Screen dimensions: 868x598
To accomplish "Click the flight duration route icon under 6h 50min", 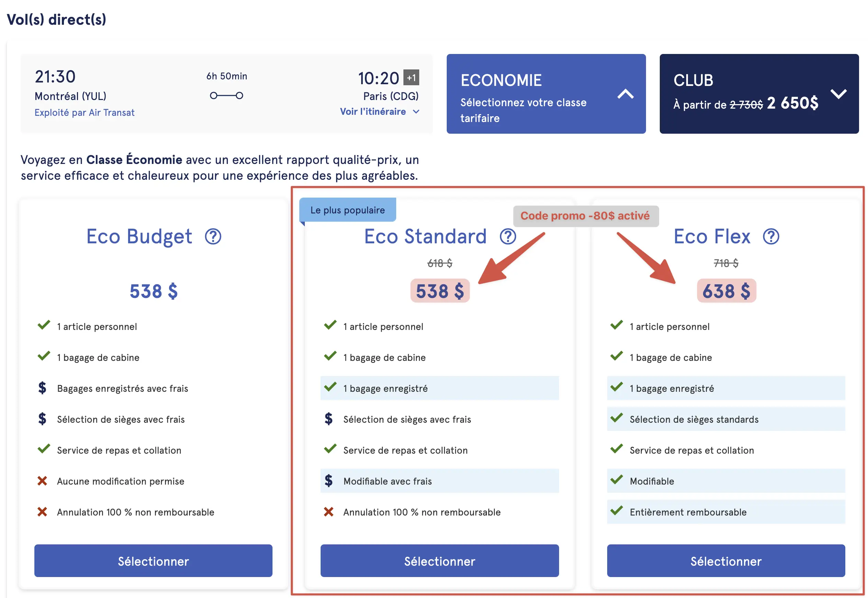I will click(227, 95).
